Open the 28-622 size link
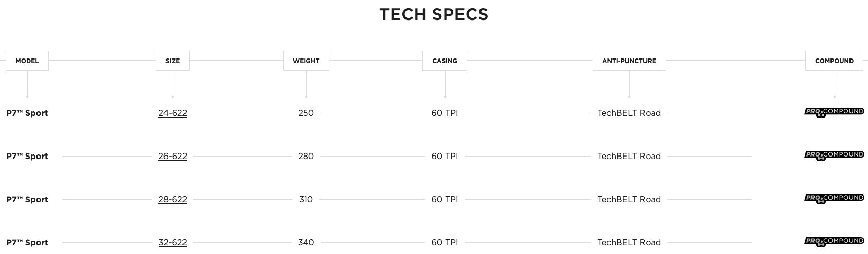868x254 pixels. click(x=173, y=199)
